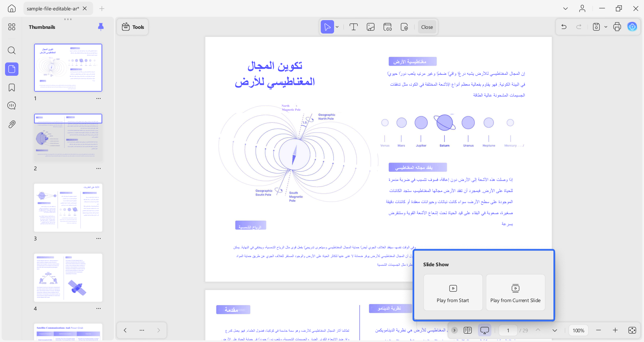
Task: Go to the previous page with up chevron
Action: pyautogui.click(x=538, y=330)
